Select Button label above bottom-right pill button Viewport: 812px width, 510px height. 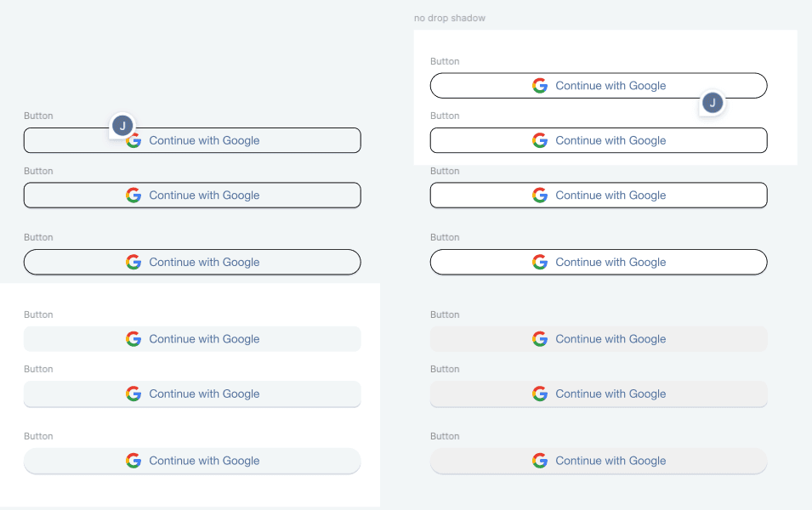445,436
